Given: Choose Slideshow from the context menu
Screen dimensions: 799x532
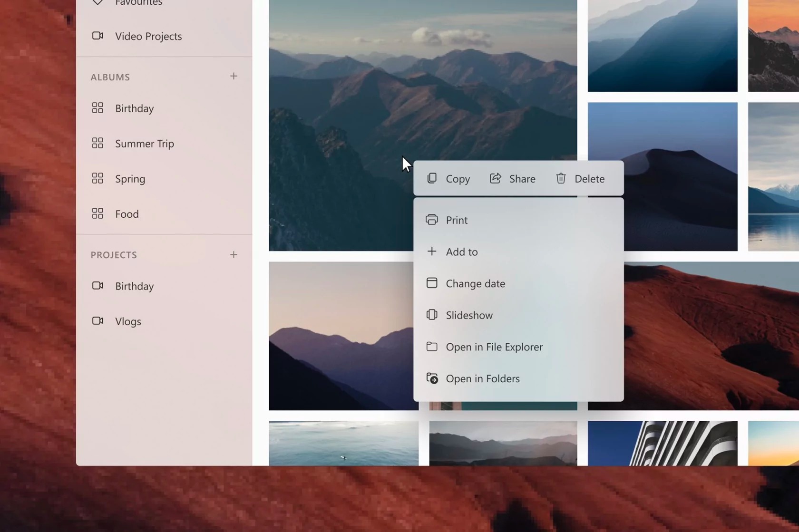Looking at the screenshot, I should pos(469,315).
